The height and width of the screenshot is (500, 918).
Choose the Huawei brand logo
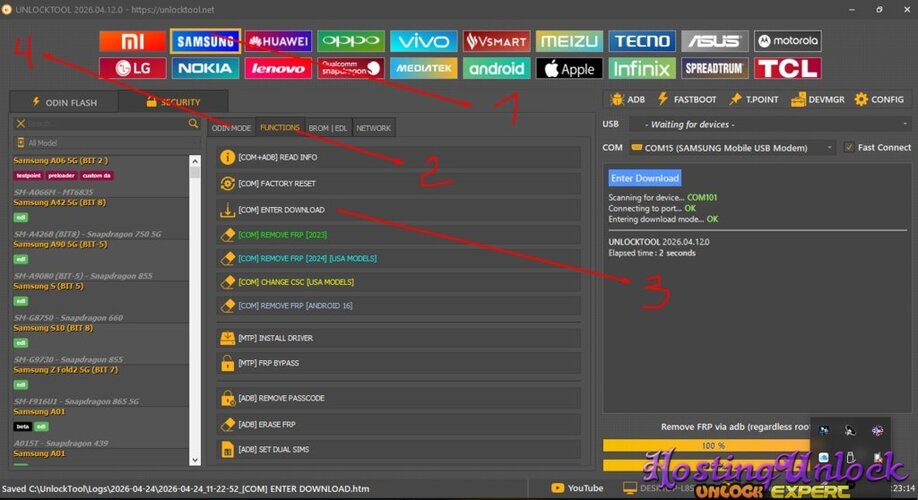coord(278,41)
